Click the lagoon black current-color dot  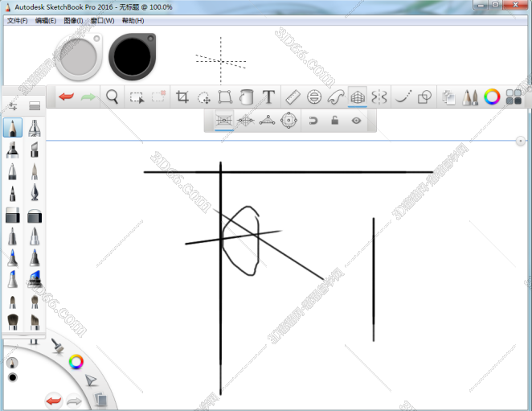point(13,377)
